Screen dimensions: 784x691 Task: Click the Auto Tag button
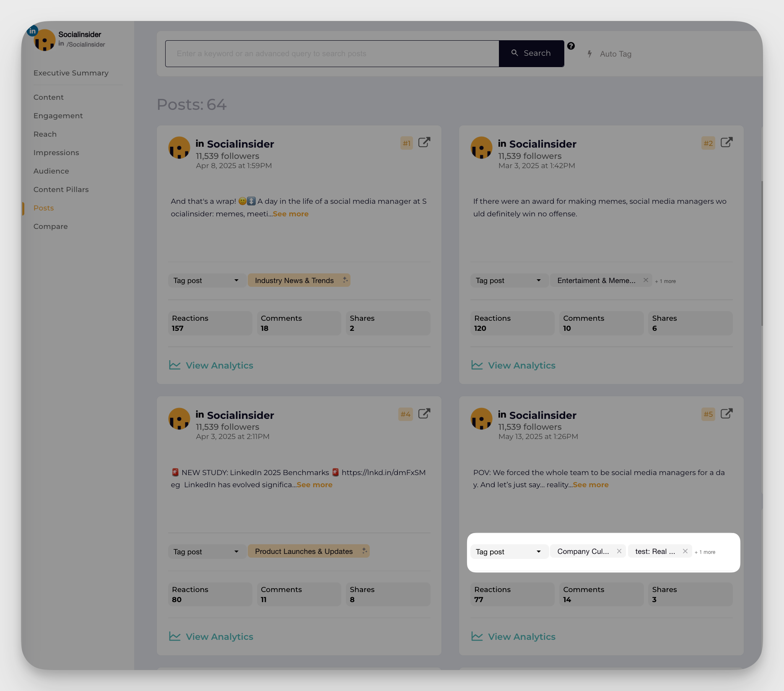click(610, 54)
